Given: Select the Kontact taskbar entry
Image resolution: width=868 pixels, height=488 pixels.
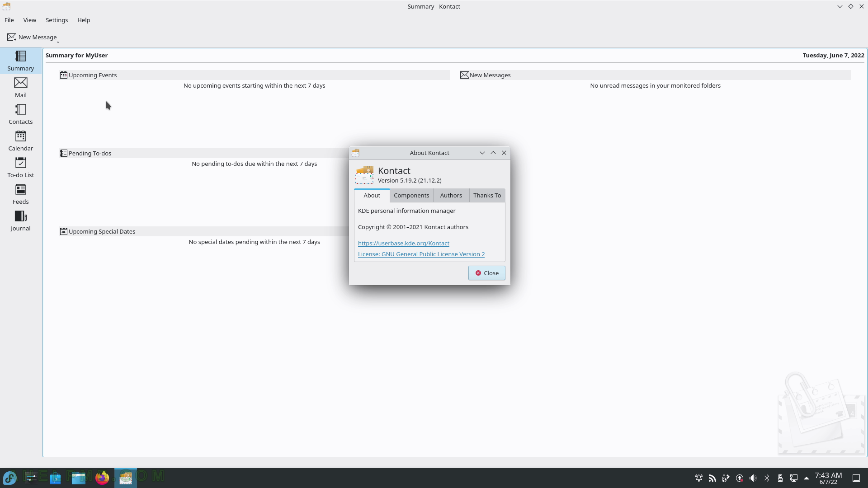Looking at the screenshot, I should [x=126, y=478].
